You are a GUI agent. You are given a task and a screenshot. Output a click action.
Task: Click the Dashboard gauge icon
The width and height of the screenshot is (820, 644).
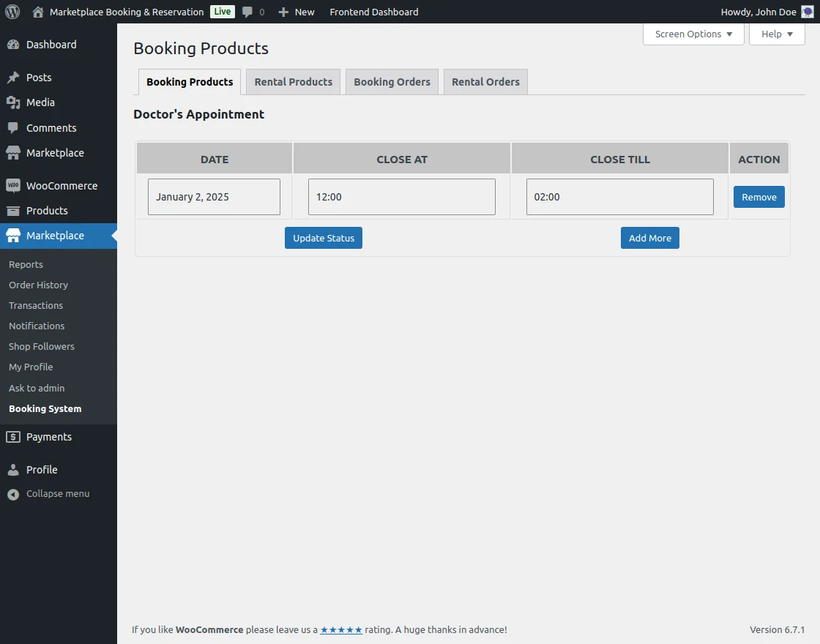click(x=13, y=45)
